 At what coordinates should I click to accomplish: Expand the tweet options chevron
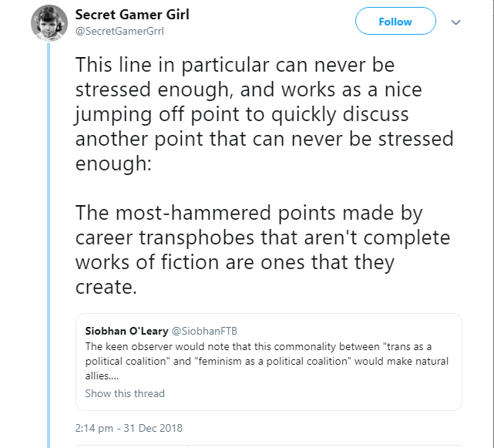tap(456, 22)
